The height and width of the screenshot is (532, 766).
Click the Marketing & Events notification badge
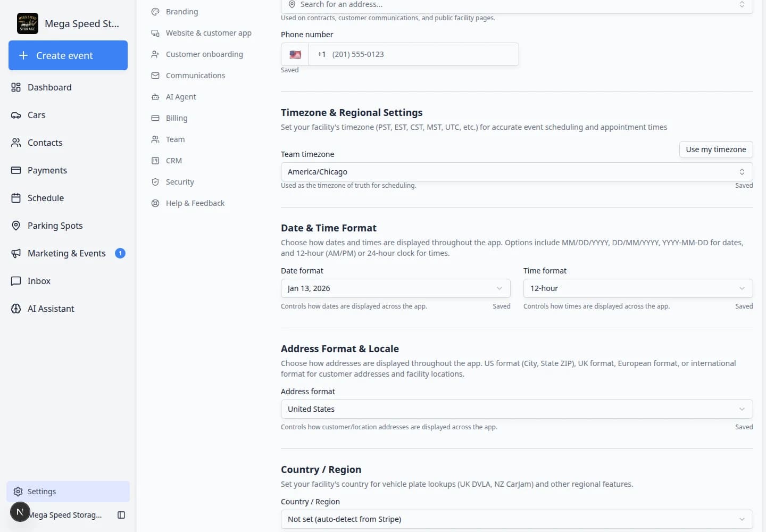(x=120, y=253)
